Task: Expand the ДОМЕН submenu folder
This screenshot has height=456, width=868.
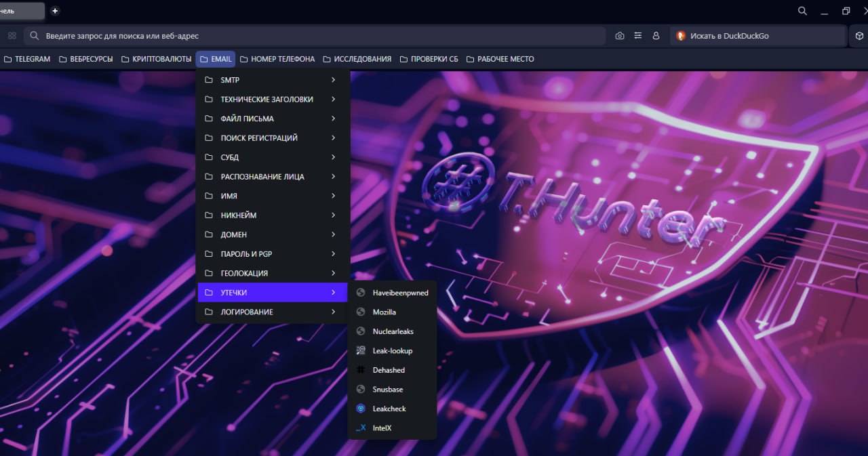Action: pyautogui.click(x=271, y=234)
